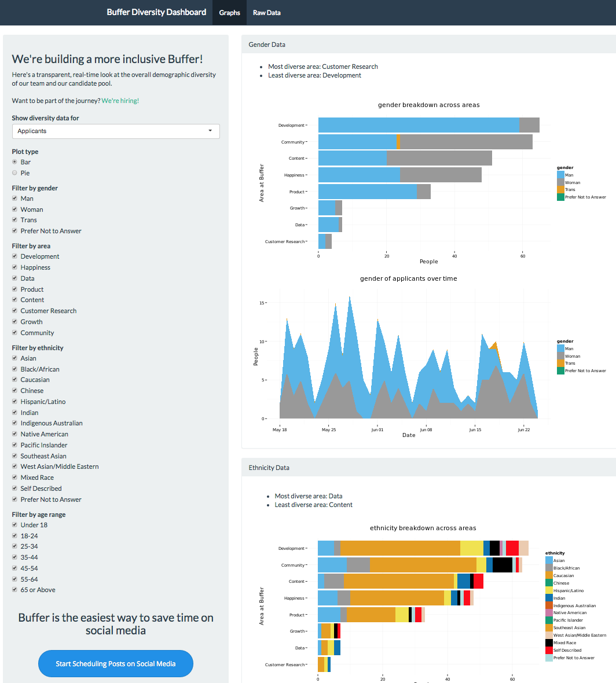
Task: Toggle the Community area checkbox
Action: [x=15, y=332]
